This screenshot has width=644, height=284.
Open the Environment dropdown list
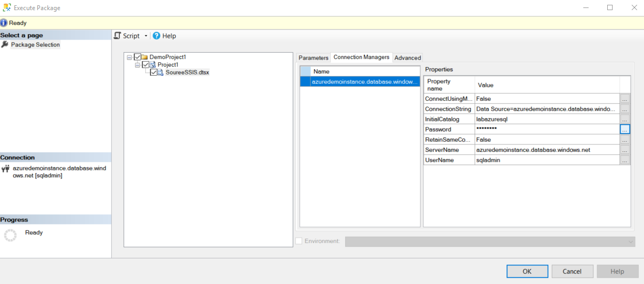point(490,241)
